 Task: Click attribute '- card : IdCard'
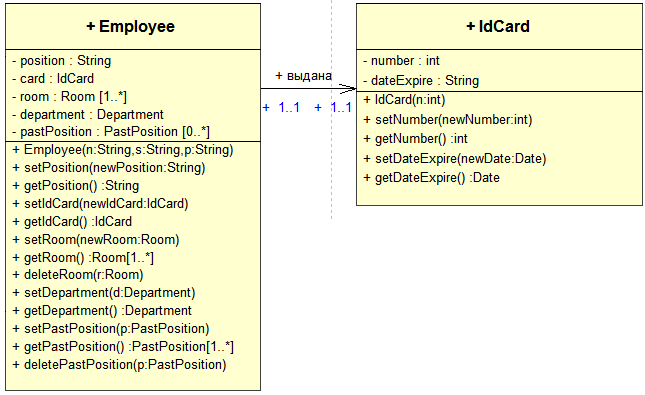(x=53, y=79)
